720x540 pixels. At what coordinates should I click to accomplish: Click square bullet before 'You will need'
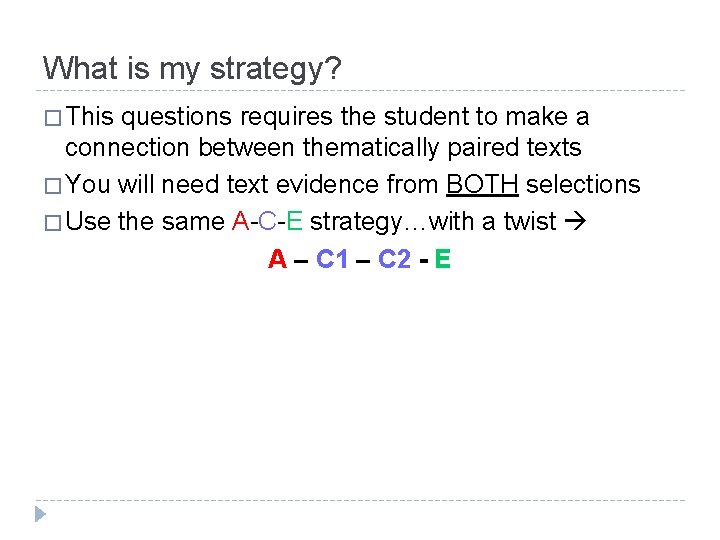52,186
